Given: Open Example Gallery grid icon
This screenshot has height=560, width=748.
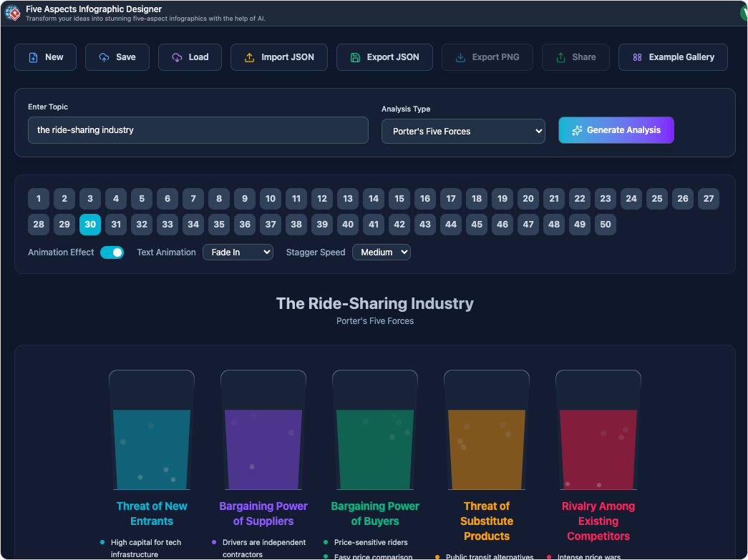Looking at the screenshot, I should pos(637,58).
